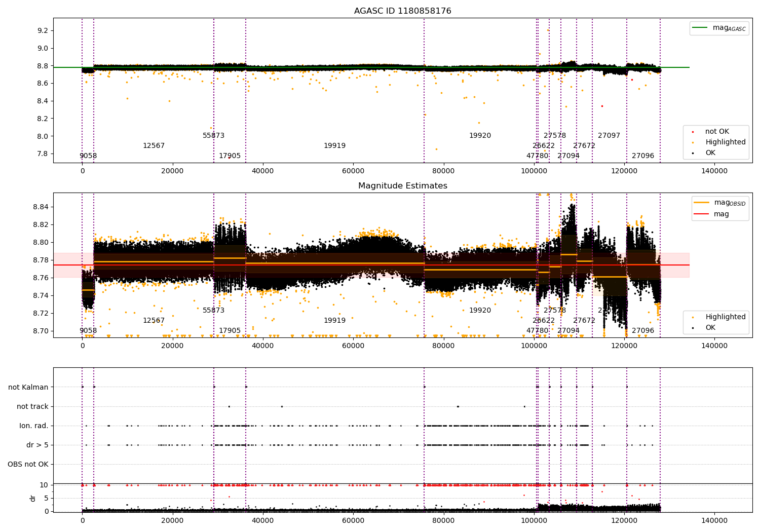Click the 5 tick on the dr axis
This screenshot has height=532, width=760.
click(46, 499)
